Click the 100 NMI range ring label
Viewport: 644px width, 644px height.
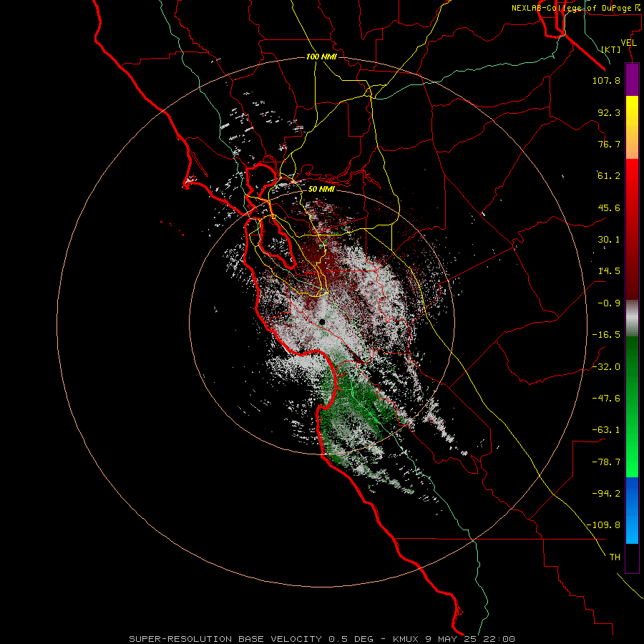(321, 57)
